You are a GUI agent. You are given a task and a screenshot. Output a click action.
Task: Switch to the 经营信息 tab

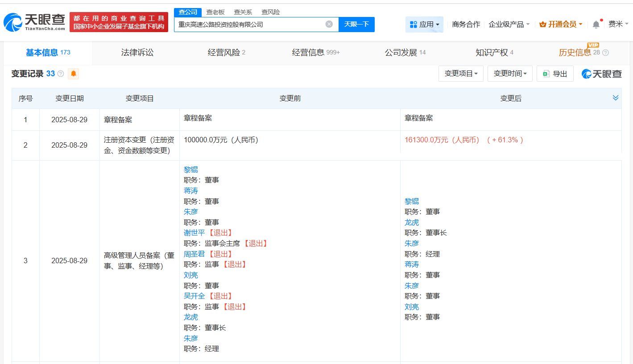point(316,53)
